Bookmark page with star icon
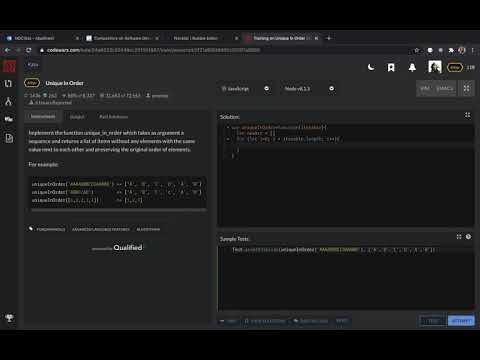Screen dimensions: 480x360 click(416, 50)
